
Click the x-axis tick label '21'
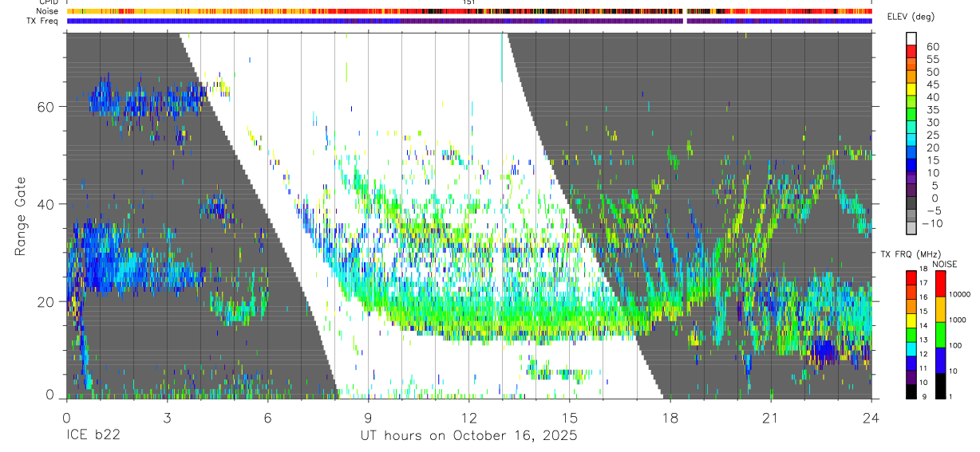tap(771, 418)
